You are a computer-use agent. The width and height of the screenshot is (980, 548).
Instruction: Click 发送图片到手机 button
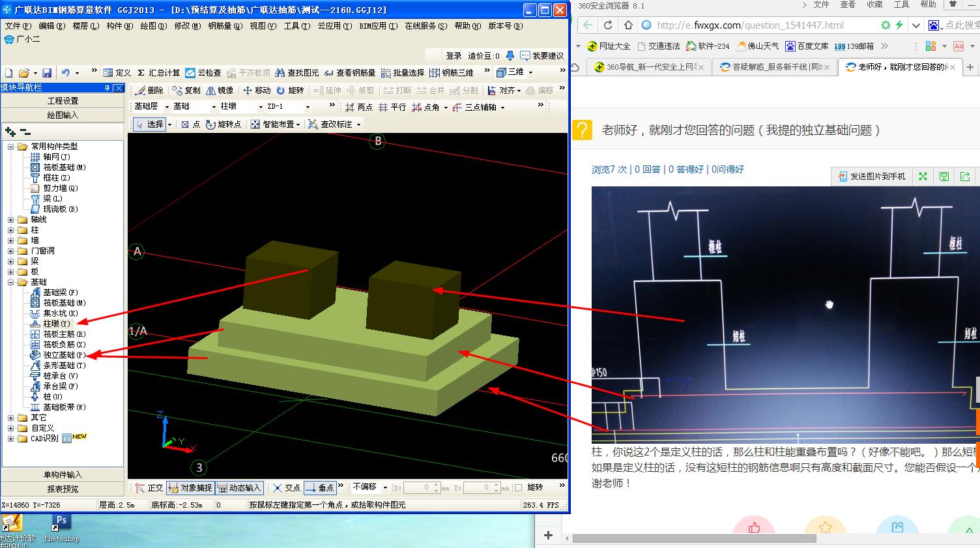(x=872, y=177)
